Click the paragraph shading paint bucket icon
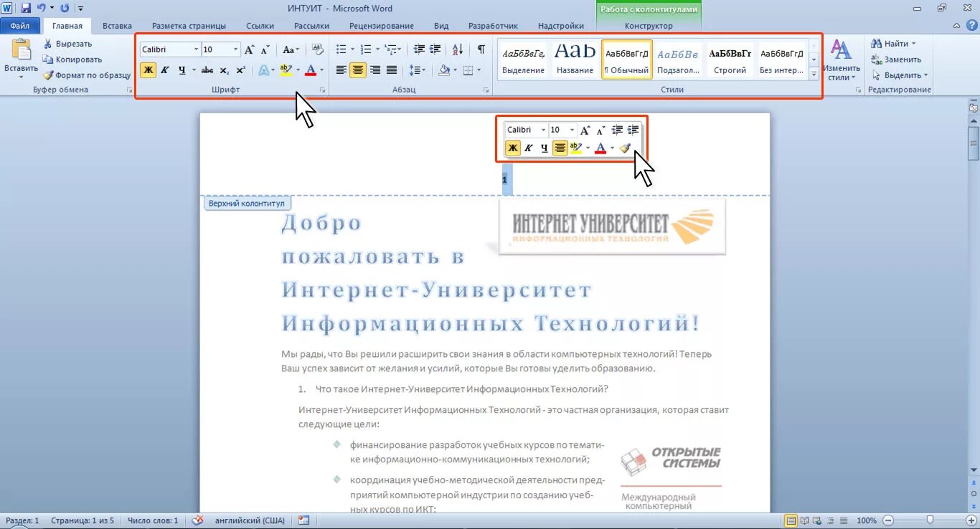The image size is (980, 529). pos(443,70)
